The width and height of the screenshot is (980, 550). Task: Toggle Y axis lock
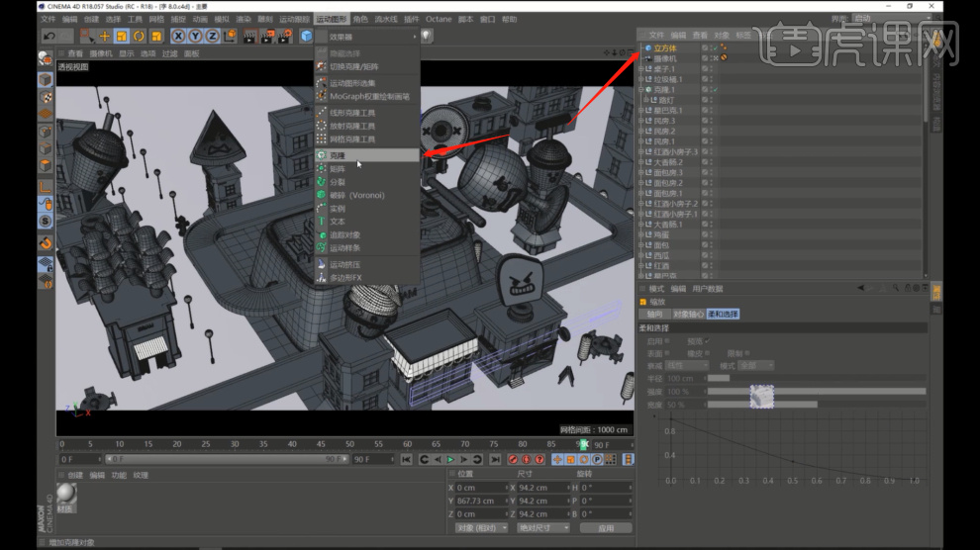(x=195, y=37)
